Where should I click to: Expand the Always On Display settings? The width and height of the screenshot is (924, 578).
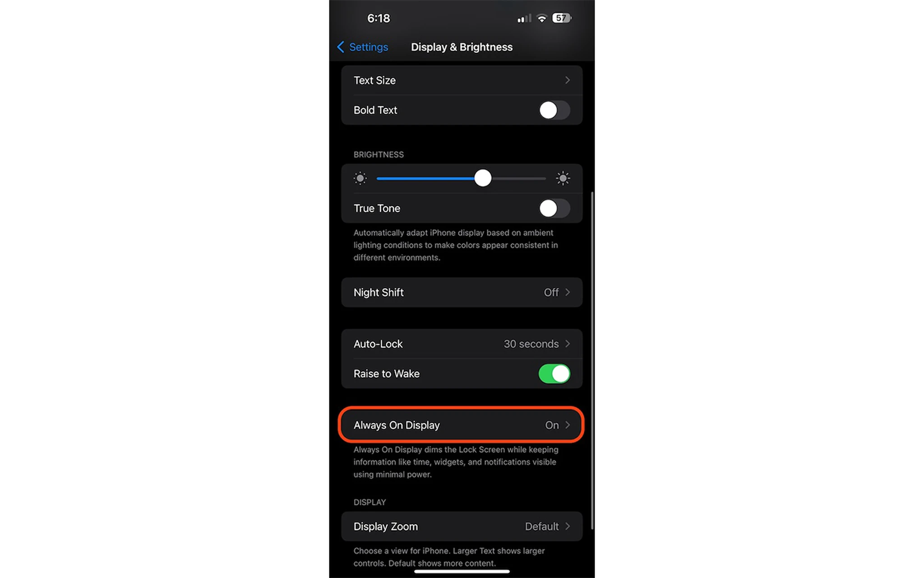coord(462,425)
